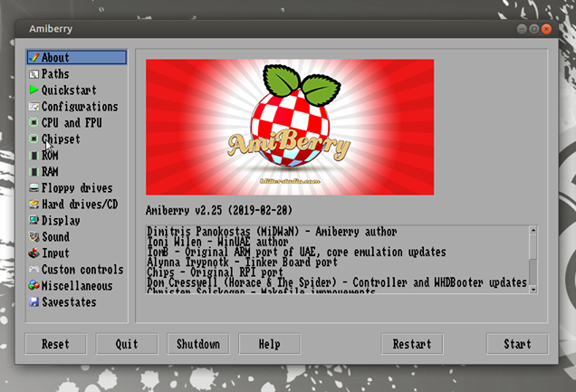
Task: Open Help with the Help button
Action: pyautogui.click(x=270, y=344)
